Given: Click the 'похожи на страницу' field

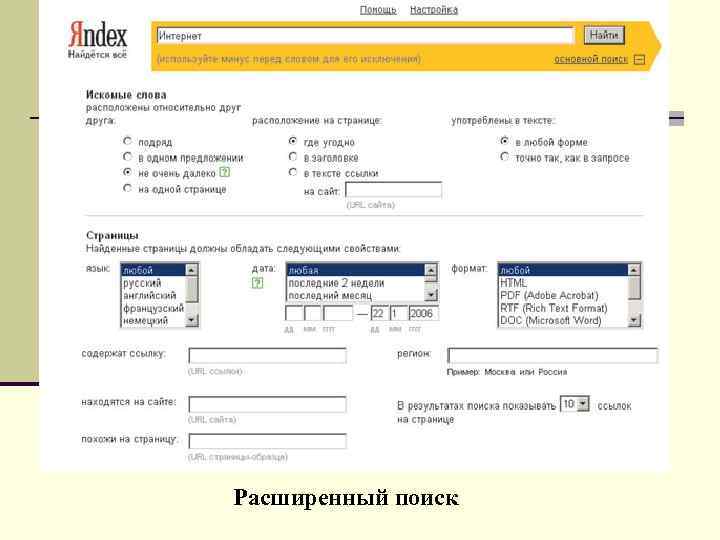Looking at the screenshot, I should (267, 441).
